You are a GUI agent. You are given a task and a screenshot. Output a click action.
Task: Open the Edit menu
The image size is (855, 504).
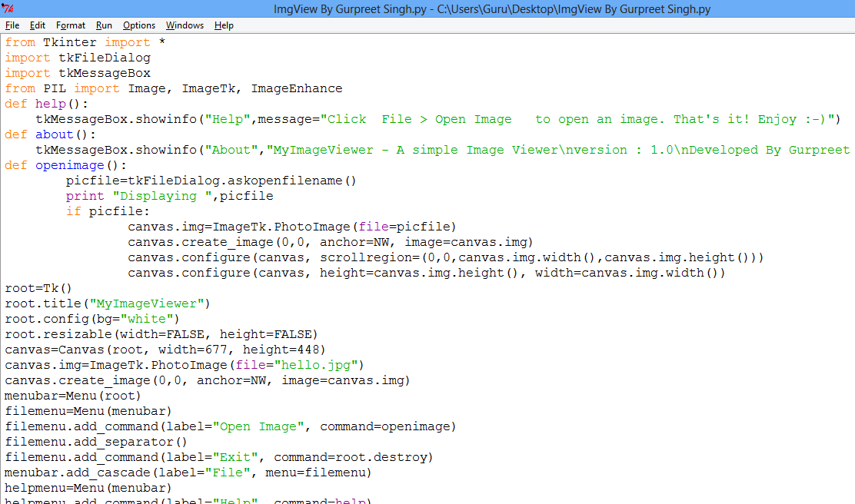click(37, 25)
